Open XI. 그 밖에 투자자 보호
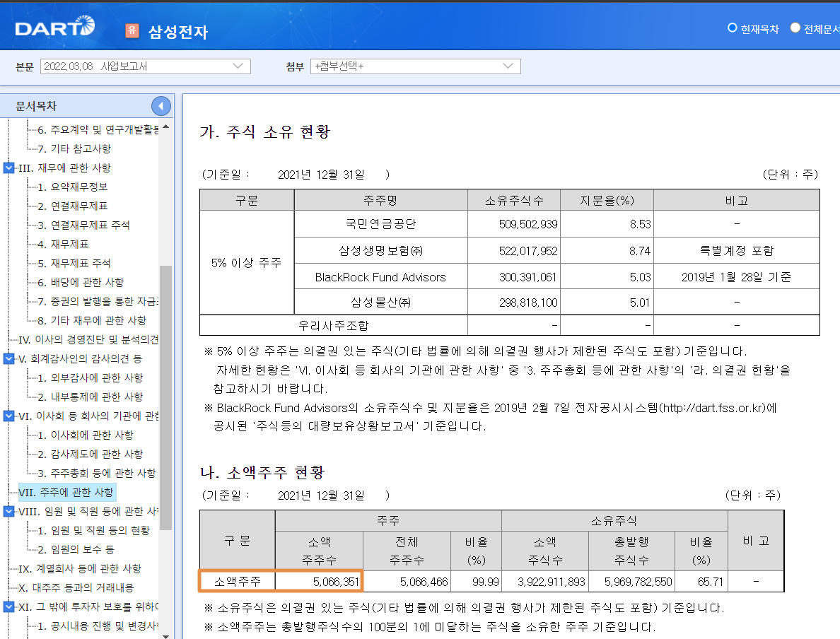The width and height of the screenshot is (840, 639). pos(88,607)
